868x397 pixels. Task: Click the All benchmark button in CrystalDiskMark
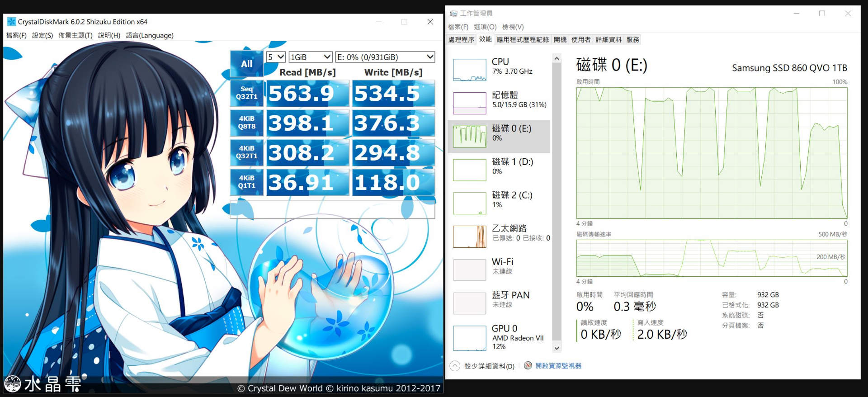[x=246, y=64]
